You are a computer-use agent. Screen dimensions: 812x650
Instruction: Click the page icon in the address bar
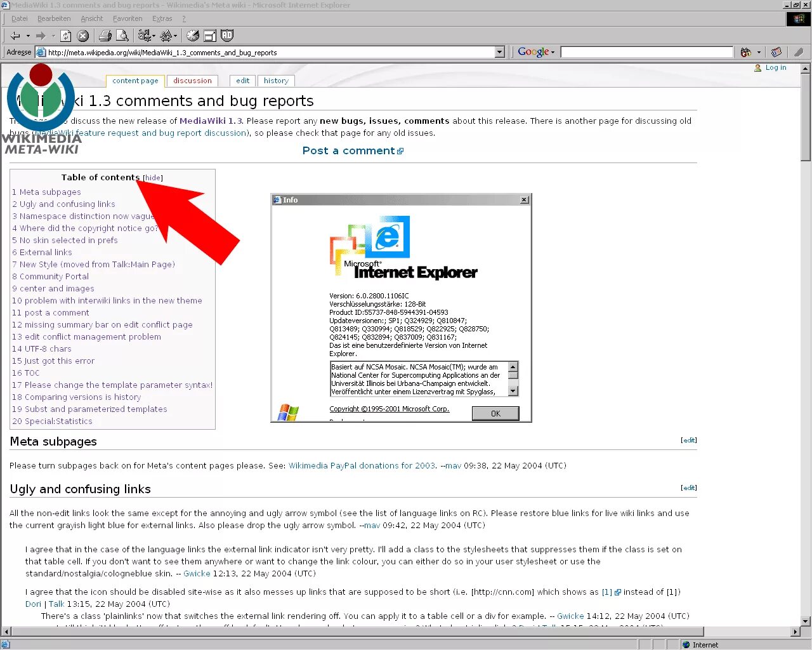coord(41,53)
